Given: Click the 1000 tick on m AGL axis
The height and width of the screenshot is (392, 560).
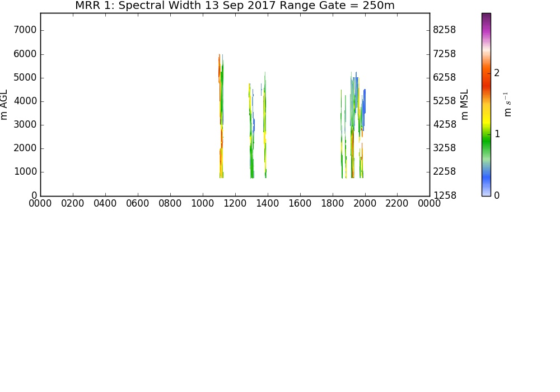Looking at the screenshot, I should pyautogui.click(x=25, y=172).
